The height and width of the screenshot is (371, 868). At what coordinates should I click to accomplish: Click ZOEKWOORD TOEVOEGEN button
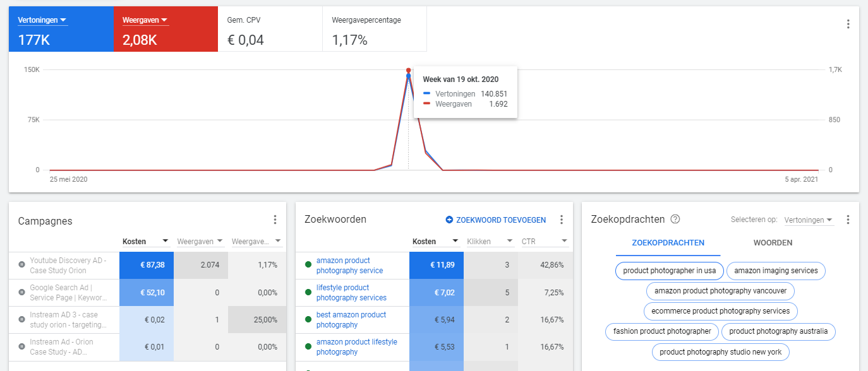[496, 220]
